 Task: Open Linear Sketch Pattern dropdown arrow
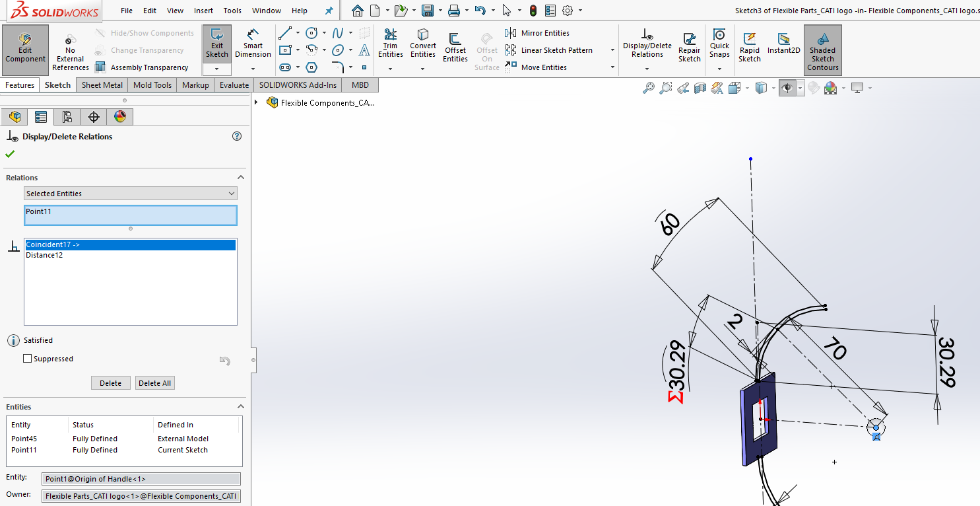click(x=612, y=50)
